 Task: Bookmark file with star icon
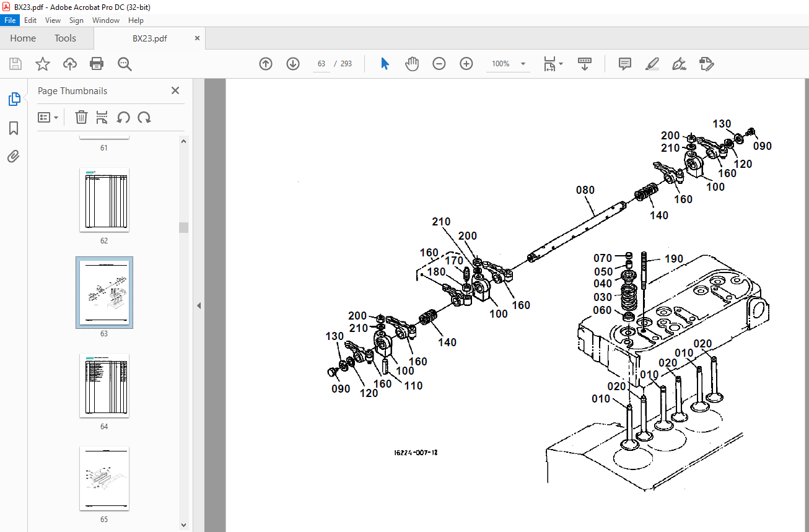(43, 64)
